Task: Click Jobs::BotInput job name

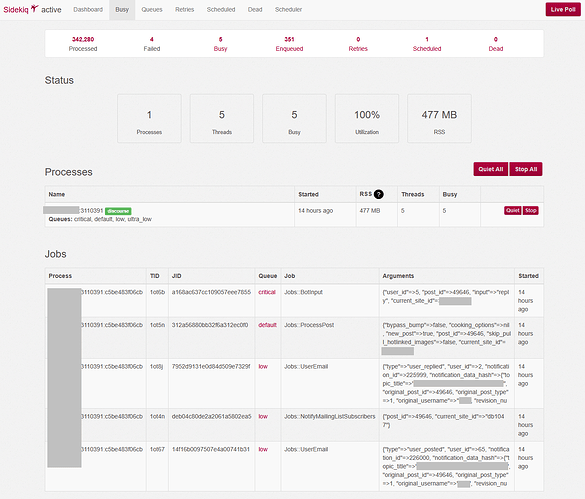Action: pos(303,292)
